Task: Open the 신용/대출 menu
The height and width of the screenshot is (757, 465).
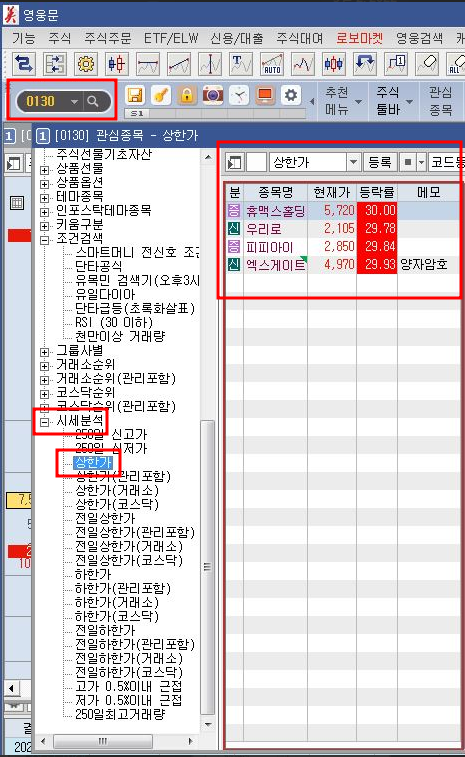Action: [237, 38]
